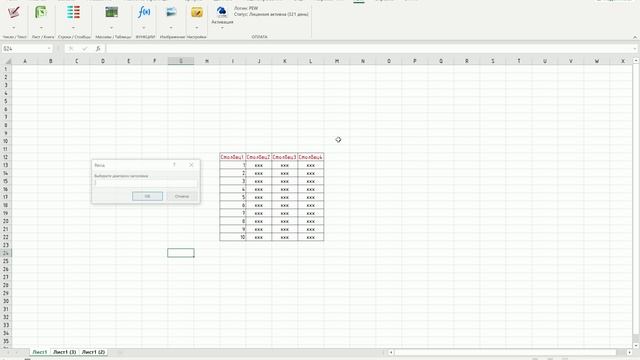640x360 pixels.
Task: Click the table cell containing 5
Action: (233, 197)
